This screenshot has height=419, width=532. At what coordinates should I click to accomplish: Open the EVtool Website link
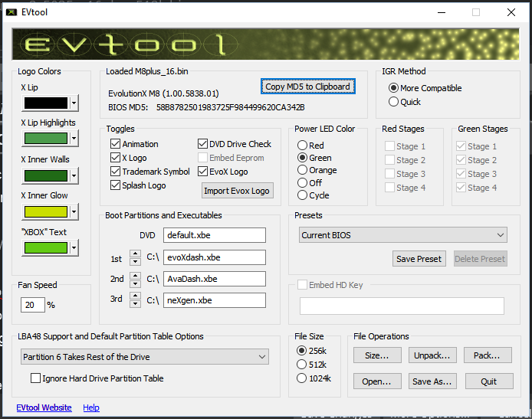tap(44, 408)
